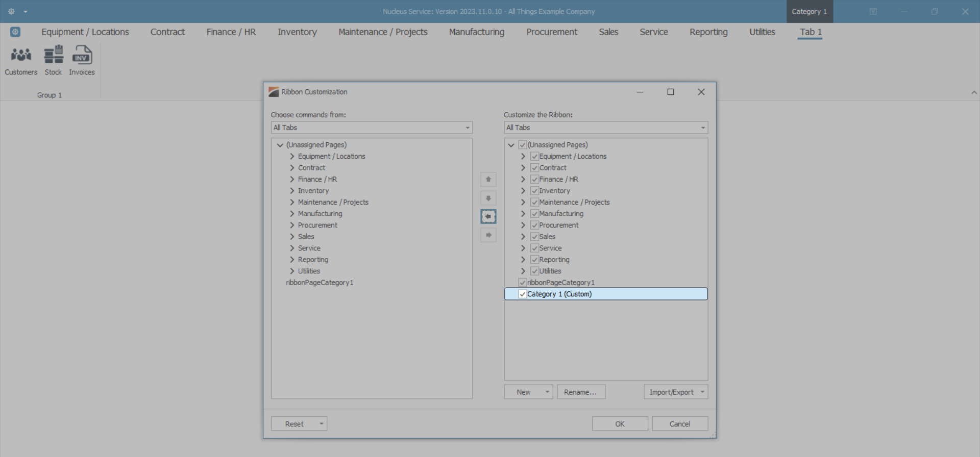Uncheck the Inventory checkbox
Viewport: 980px width, 457px height.
(x=534, y=191)
